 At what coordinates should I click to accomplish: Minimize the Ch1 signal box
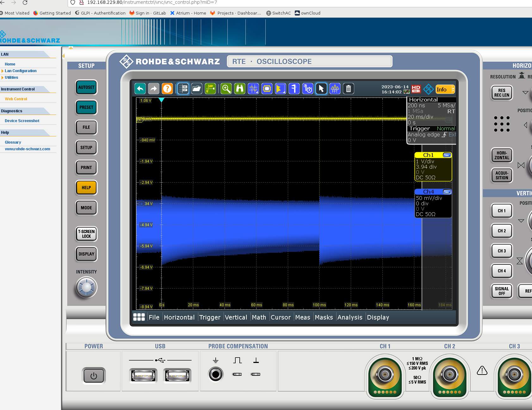[x=447, y=155]
